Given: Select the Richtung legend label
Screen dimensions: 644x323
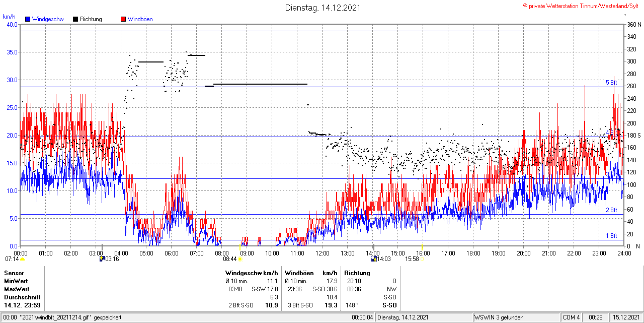Looking at the screenshot, I should 91,19.
